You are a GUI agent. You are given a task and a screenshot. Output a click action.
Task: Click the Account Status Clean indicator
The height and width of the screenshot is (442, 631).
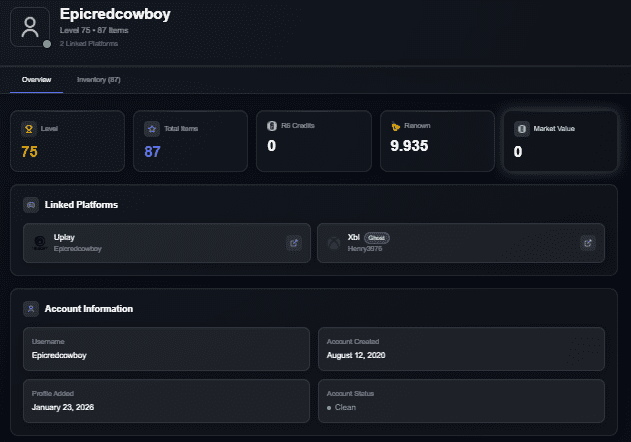pyautogui.click(x=341, y=407)
